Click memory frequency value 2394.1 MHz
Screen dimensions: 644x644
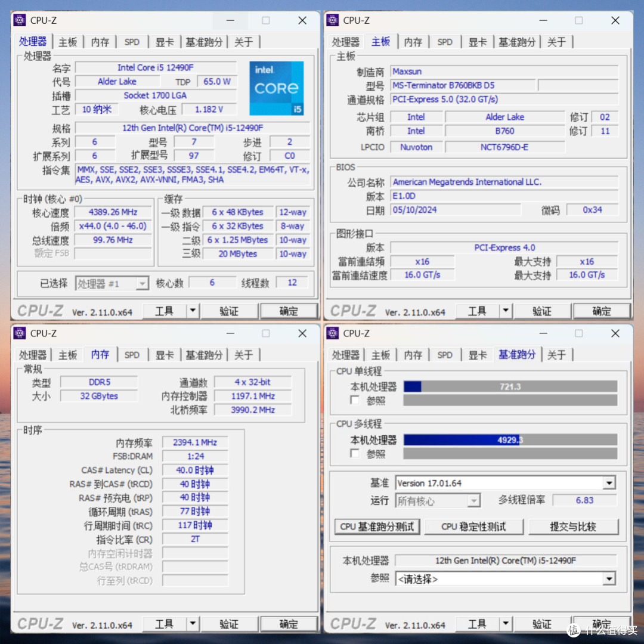[195, 442]
